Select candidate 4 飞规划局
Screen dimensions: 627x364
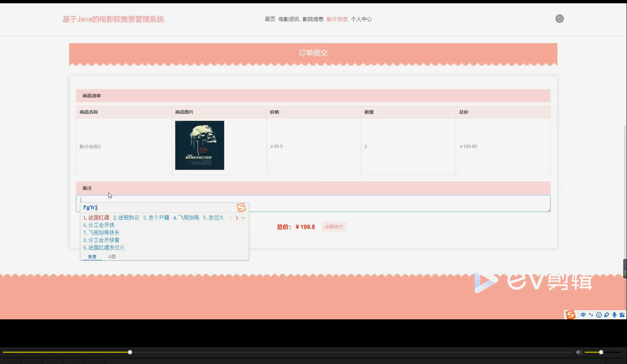coord(186,218)
